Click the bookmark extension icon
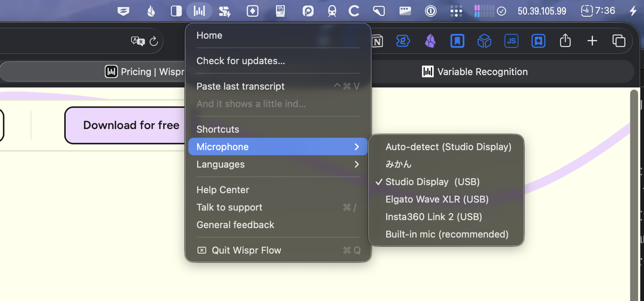Viewport: 644px width, 301px height. (457, 41)
